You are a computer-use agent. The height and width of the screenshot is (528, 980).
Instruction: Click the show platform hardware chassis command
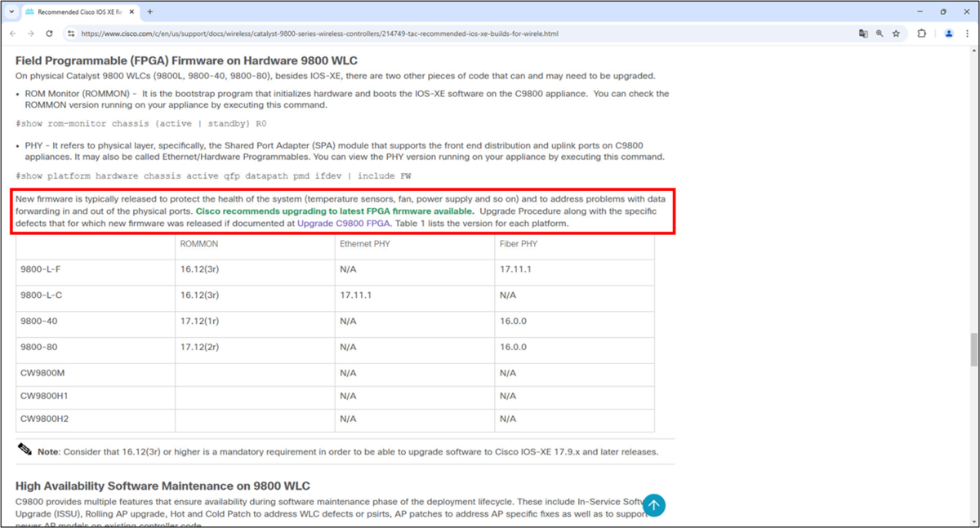pos(212,175)
